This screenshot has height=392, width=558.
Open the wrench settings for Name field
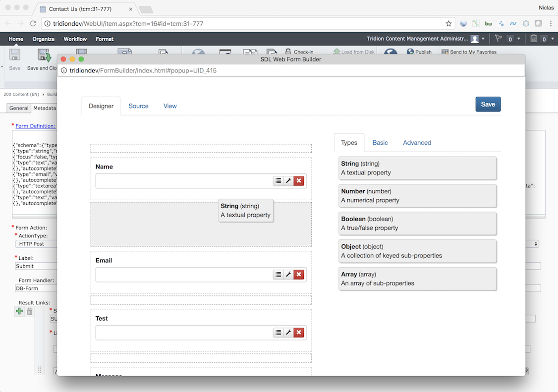pyautogui.click(x=288, y=181)
